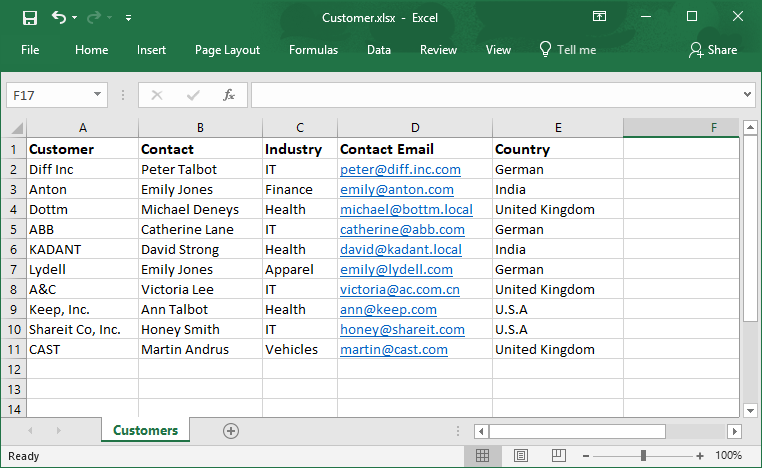Open the Page Layout tab
Screen dimensions: 762x468
[227, 50]
